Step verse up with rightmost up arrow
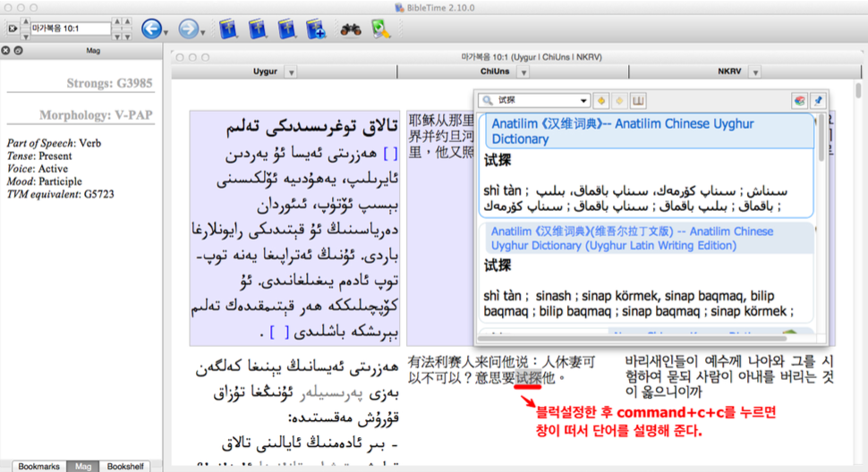Image resolution: width=868 pixels, height=472 pixels. [x=127, y=21]
